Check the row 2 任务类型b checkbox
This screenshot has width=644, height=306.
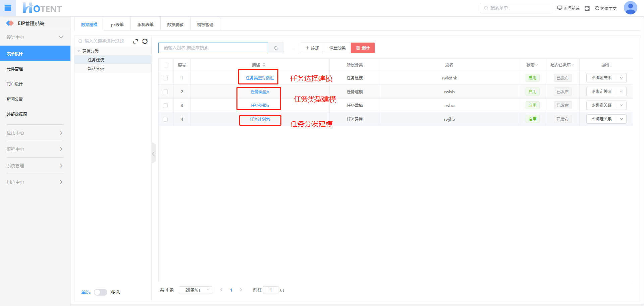165,92
